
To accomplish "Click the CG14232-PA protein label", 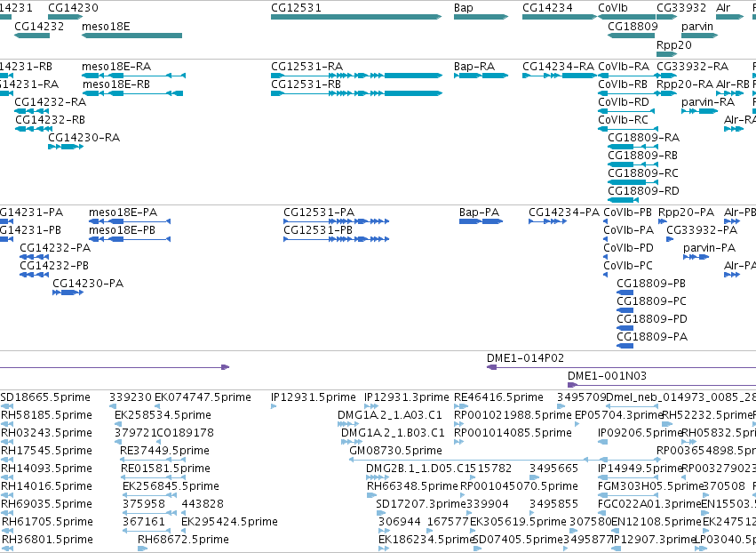I will coord(55,248).
